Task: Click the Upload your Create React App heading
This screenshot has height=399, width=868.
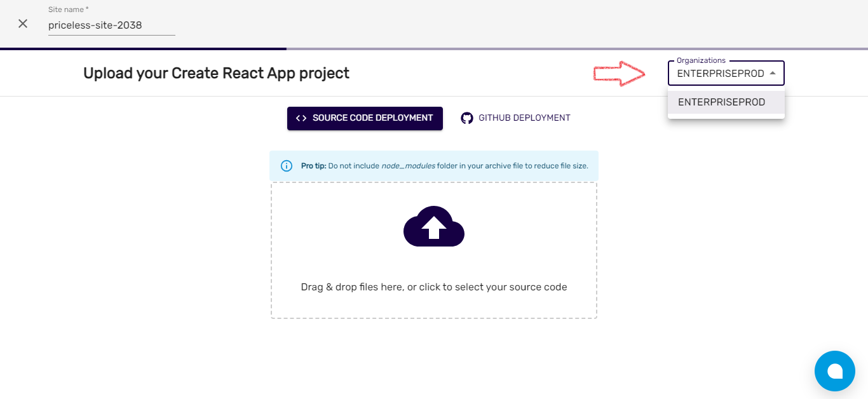Action: click(216, 73)
